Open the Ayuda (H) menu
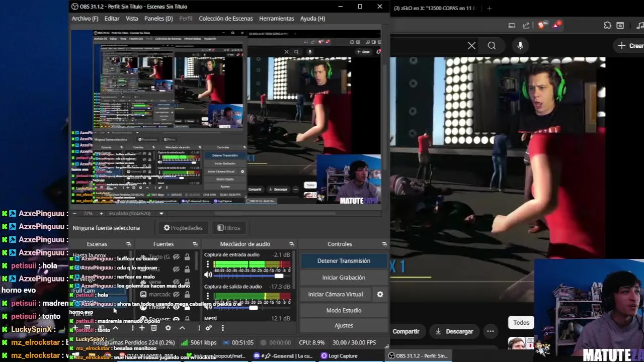Screen dimensions: 644x362 [x=312, y=19]
